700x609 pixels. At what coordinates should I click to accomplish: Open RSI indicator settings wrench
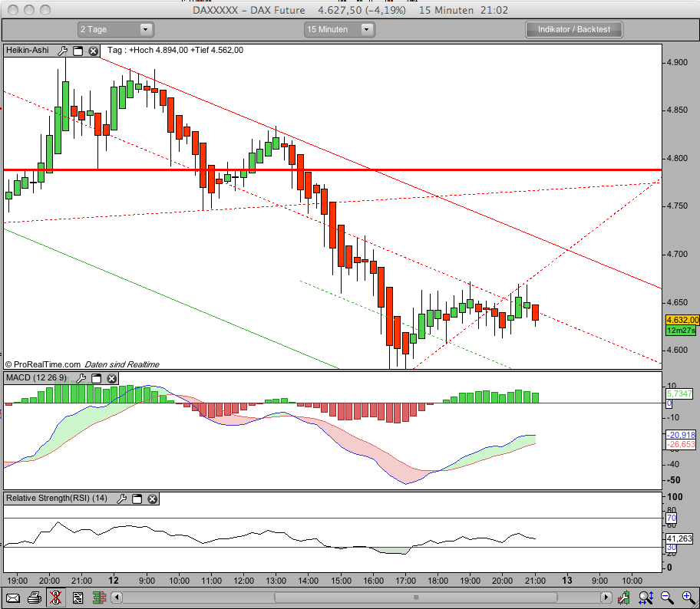click(121, 499)
